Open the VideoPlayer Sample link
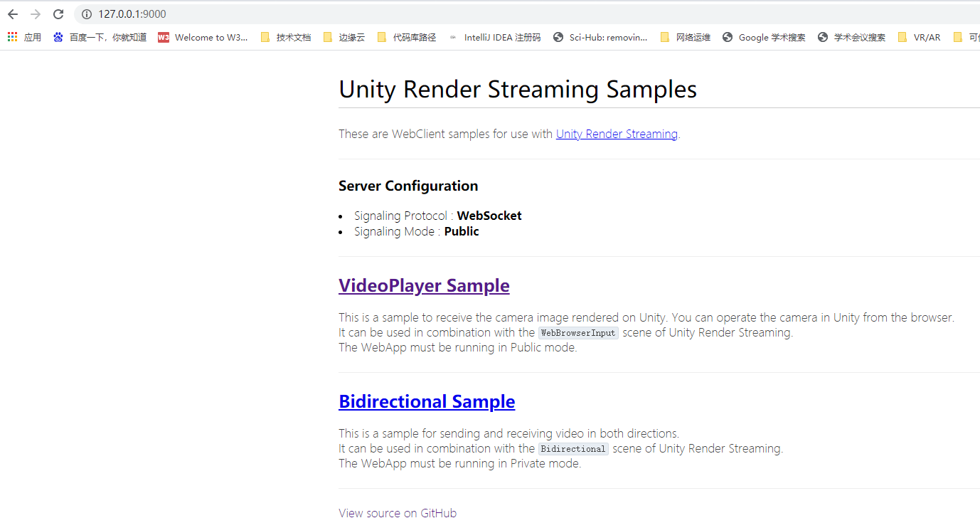Screen dimensions: 980x518 click(424, 285)
